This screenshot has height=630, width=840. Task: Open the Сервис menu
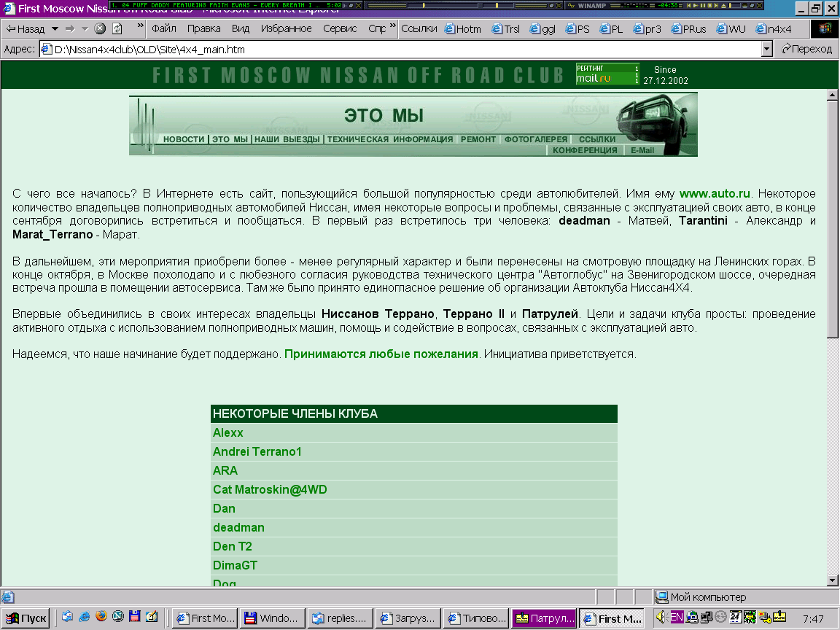point(340,29)
